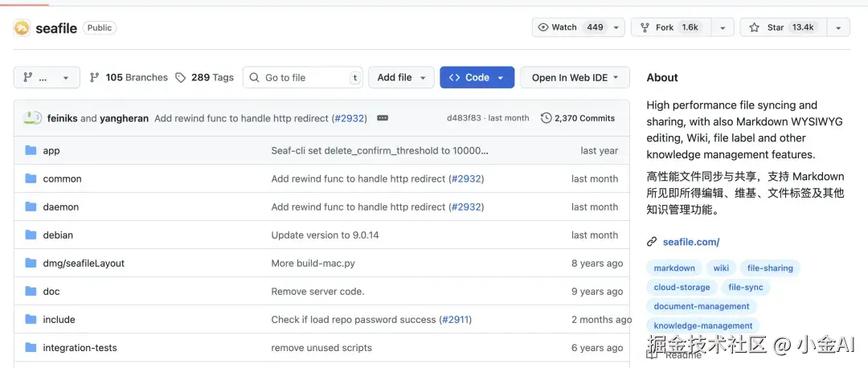The width and height of the screenshot is (868, 368).
Task: Click the folder icon beside common
Action: click(31, 178)
